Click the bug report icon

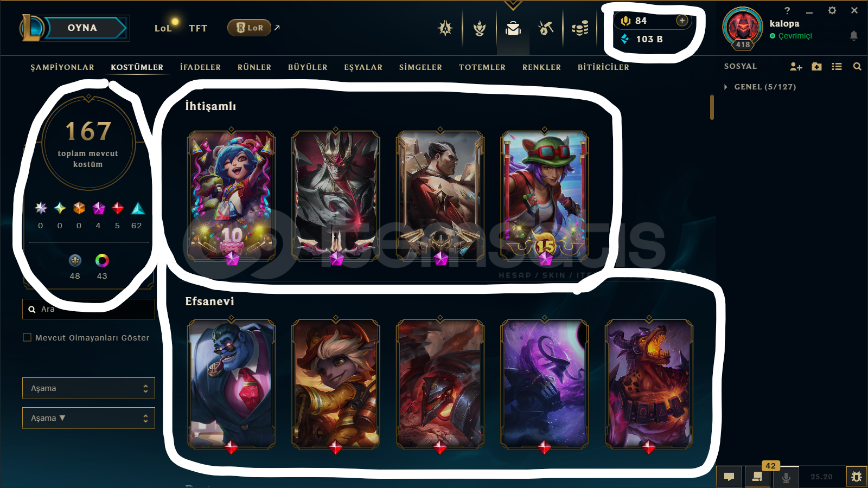[x=856, y=477]
